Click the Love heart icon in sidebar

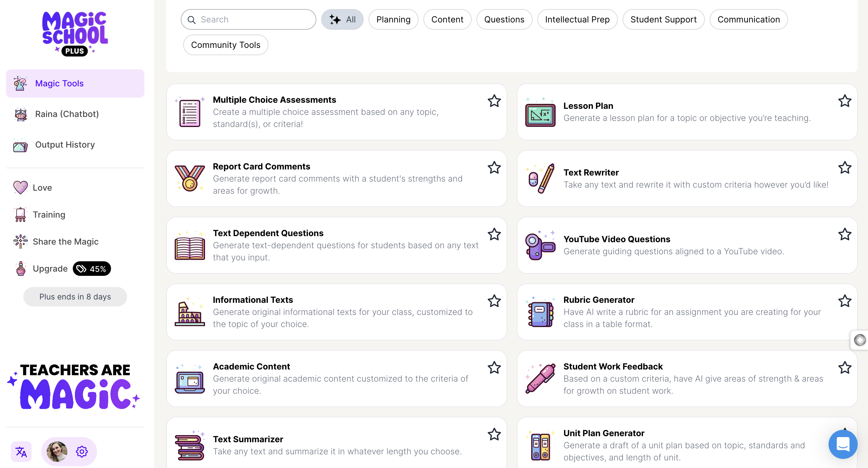(20, 187)
